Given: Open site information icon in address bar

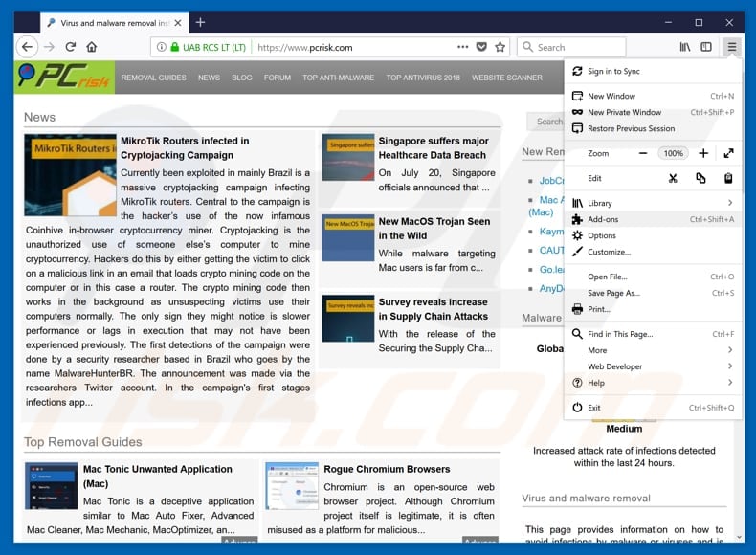Looking at the screenshot, I should click(162, 47).
